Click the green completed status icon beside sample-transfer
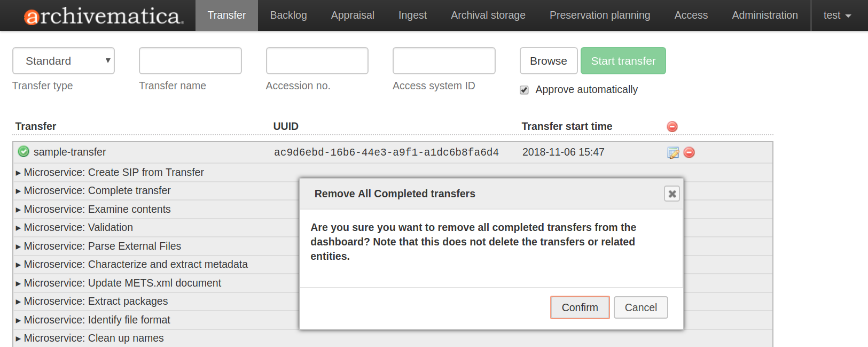Screen dimensions: 868x347 click(23, 151)
